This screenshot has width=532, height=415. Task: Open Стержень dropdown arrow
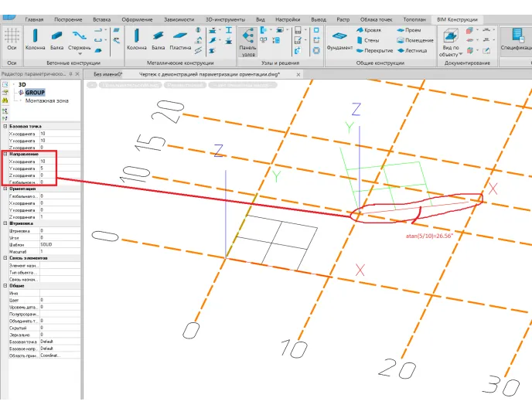[x=80, y=54]
